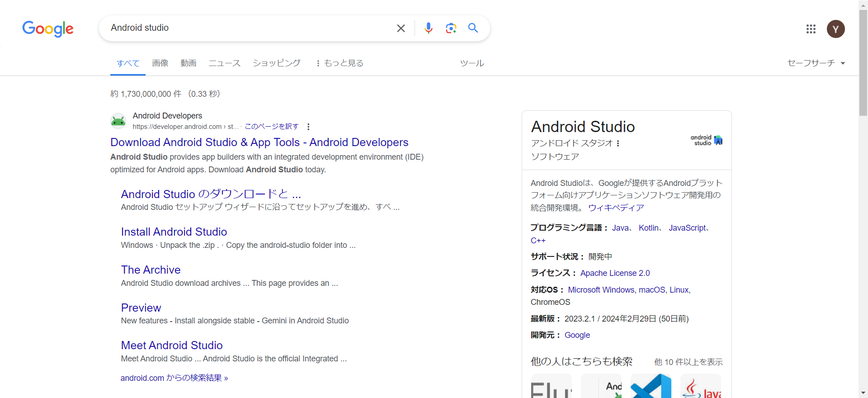Open Google Lens image search
The height and width of the screenshot is (398, 868).
pos(451,28)
